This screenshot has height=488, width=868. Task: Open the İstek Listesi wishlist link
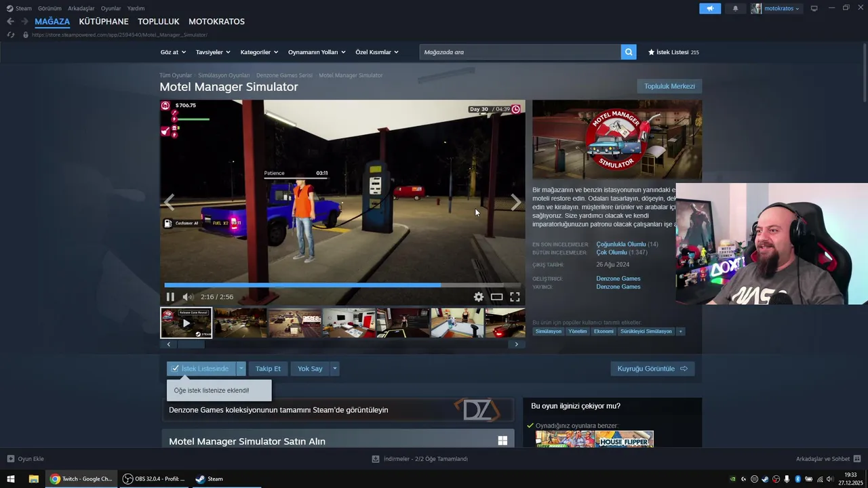pyautogui.click(x=673, y=52)
